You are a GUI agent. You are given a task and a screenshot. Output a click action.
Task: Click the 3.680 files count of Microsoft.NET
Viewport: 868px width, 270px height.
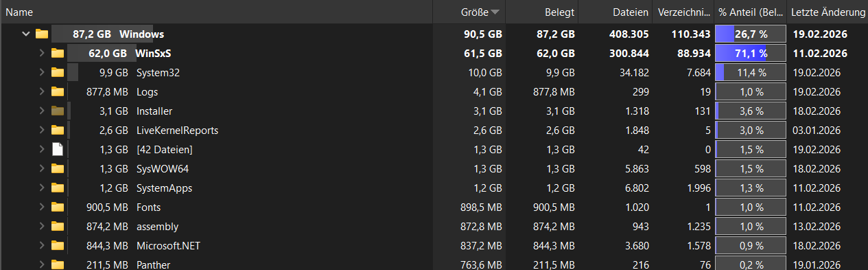tap(636, 245)
